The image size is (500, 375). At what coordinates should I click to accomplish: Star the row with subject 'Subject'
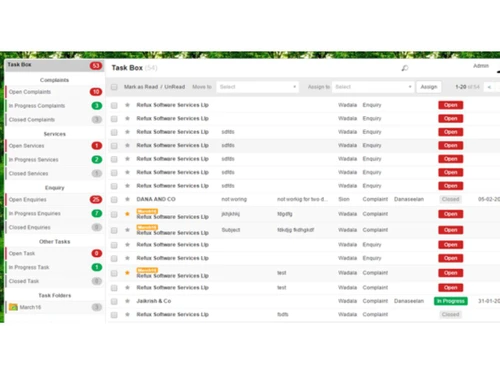(127, 230)
